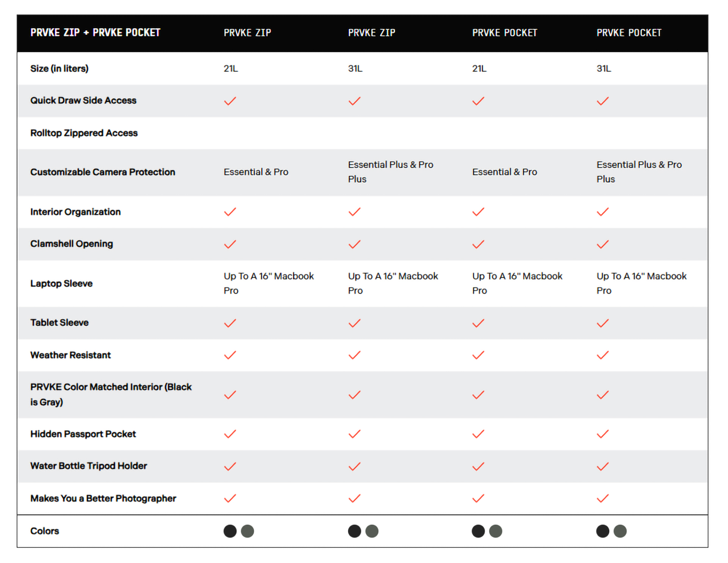The height and width of the screenshot is (563, 728).
Task: Click Interior Organization checkmark under 31L PRVKE Zip
Action: [354, 212]
